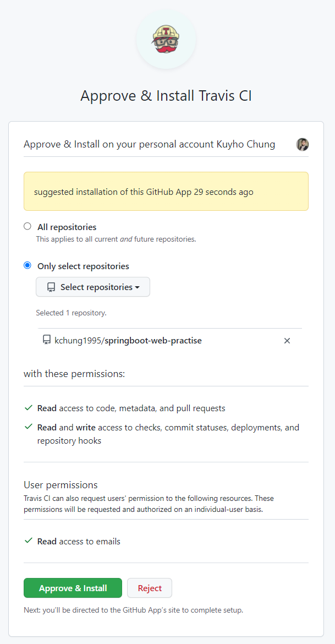Remove springboot-web-practise with the X icon
The image size is (335, 644).
[x=287, y=341]
